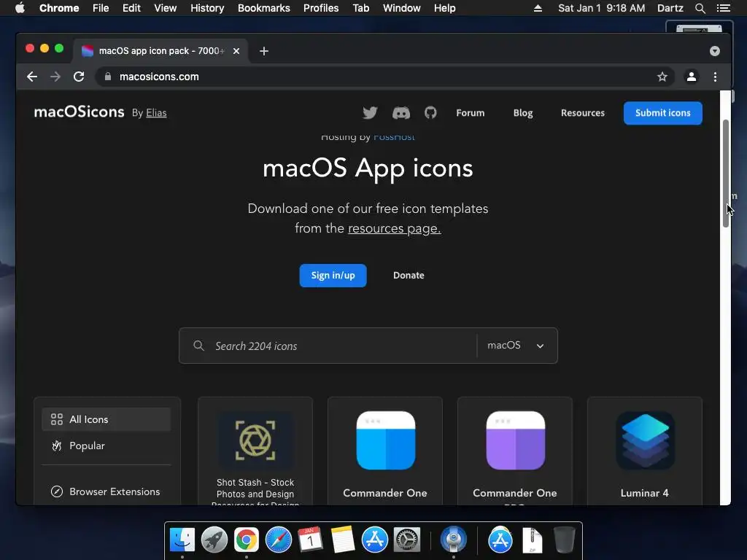Image resolution: width=747 pixels, height=560 pixels.
Task: Open Finder from the Dock
Action: pyautogui.click(x=182, y=540)
